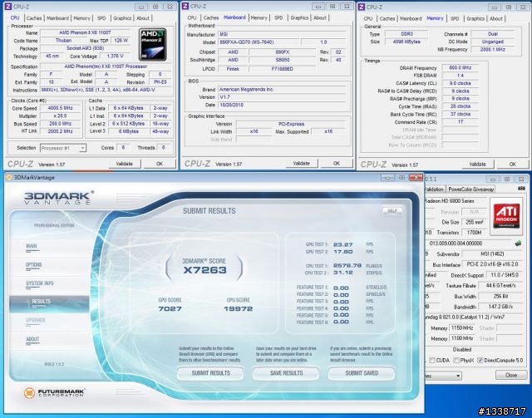Open the SPD tab in the CPU-Z window showing CPU
This screenshot has width=532, height=418.
(x=101, y=18)
